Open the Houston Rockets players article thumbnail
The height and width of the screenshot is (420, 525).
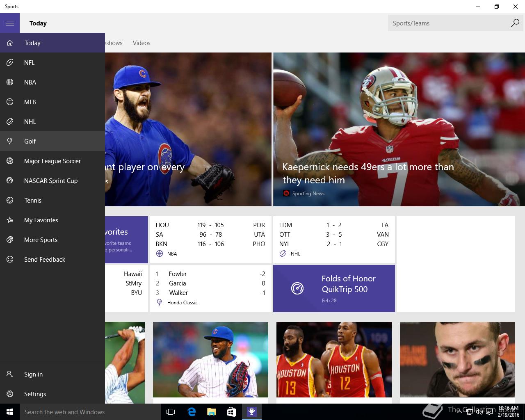(x=334, y=359)
